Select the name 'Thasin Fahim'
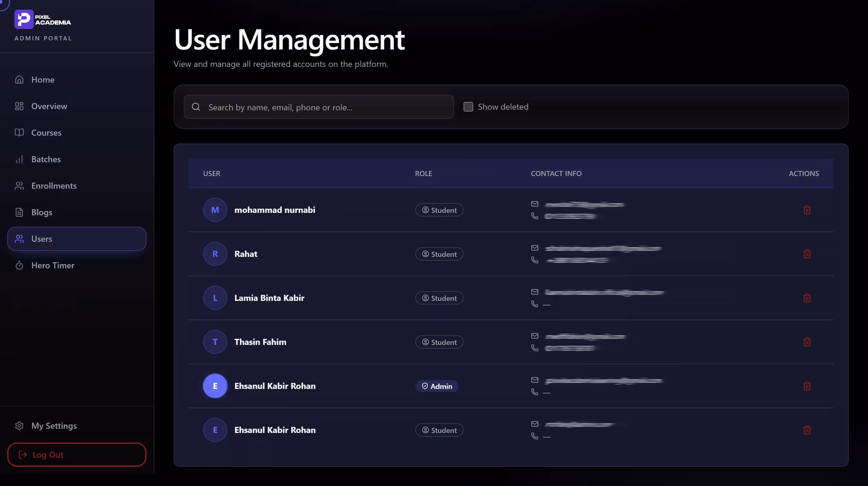Screen dimensions: 868x486 260,342
